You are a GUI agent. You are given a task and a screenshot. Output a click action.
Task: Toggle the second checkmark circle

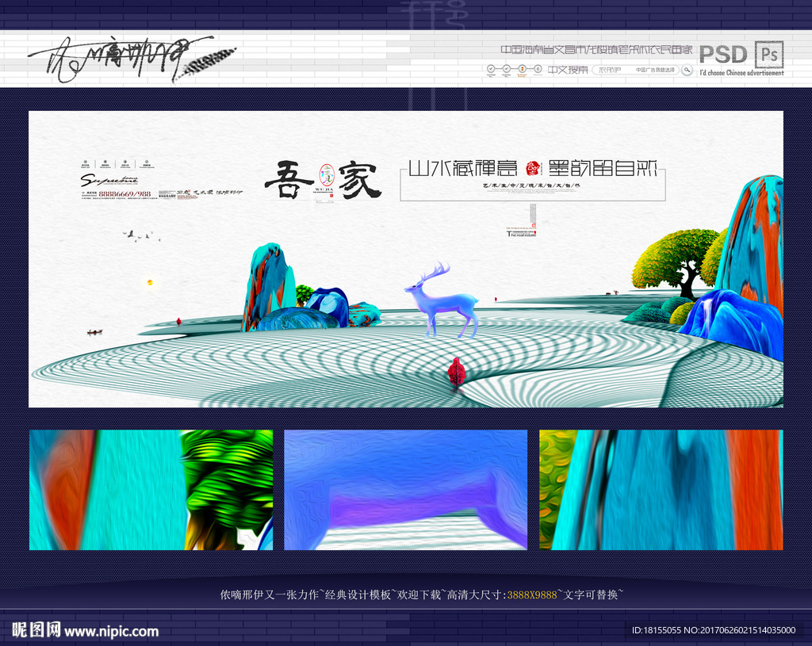pos(506,68)
